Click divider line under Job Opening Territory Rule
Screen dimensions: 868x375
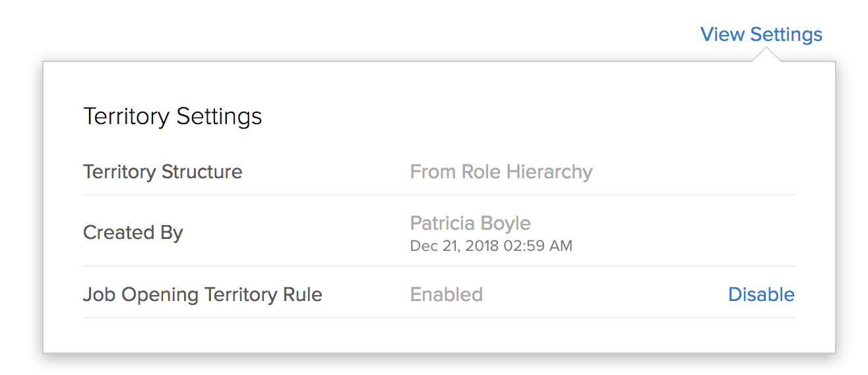439,318
